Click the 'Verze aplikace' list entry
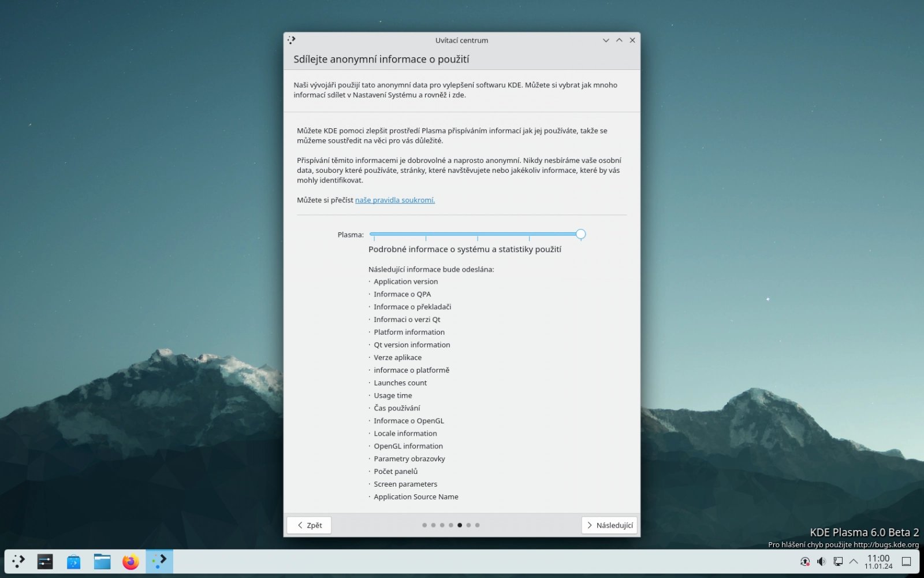Viewport: 924px width, 578px height. point(397,358)
